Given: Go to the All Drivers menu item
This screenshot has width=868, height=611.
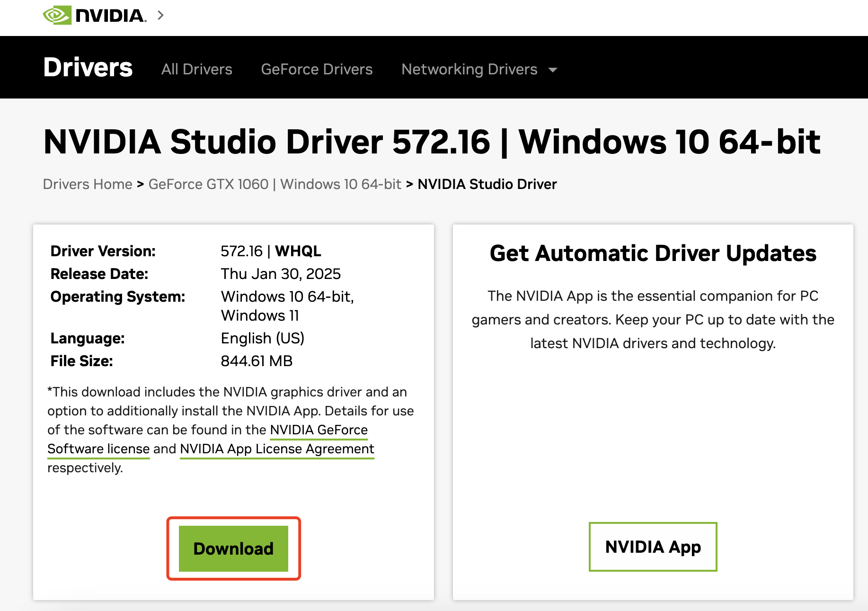Looking at the screenshot, I should click(196, 69).
